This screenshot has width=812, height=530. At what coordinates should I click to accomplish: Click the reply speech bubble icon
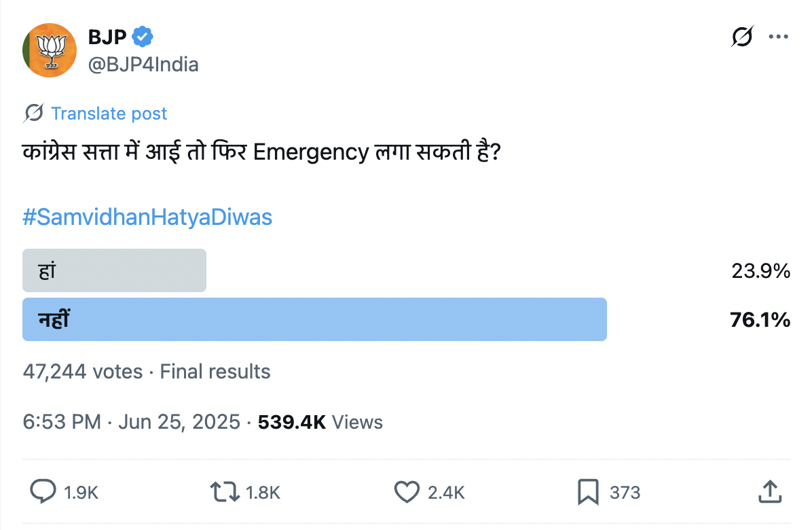point(43,491)
